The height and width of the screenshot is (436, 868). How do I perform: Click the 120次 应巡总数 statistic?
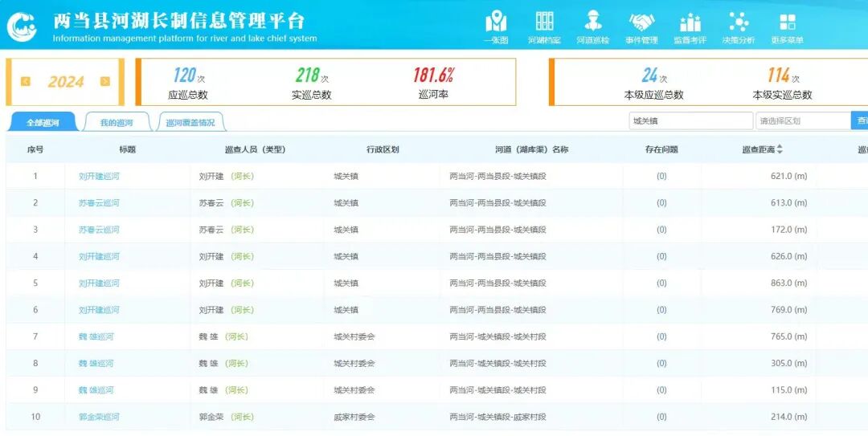click(188, 83)
